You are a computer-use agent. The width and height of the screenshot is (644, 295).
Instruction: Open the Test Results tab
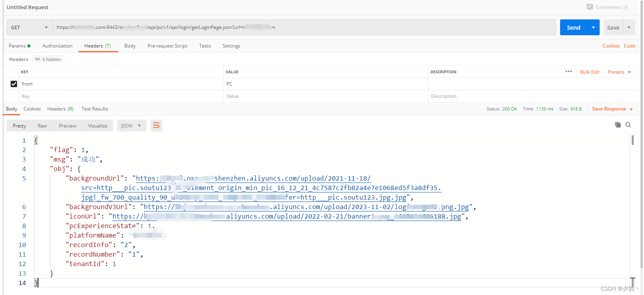[95, 109]
